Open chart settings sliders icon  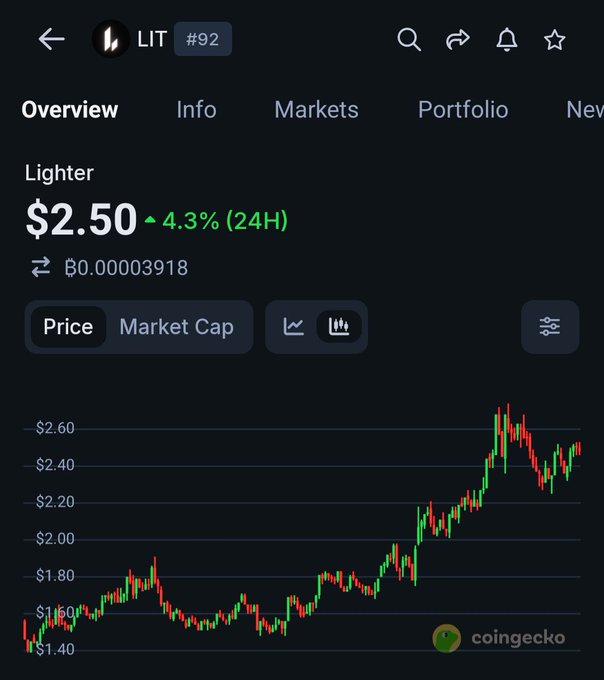click(550, 327)
